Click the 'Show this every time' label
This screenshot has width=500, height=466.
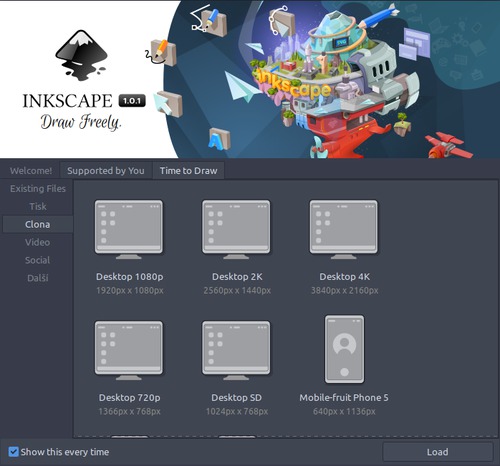(65, 452)
